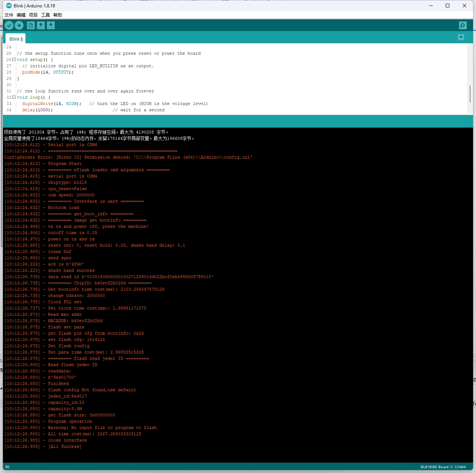Click the 'MACADDR: b40ecf2b026d' log line
The height and width of the screenshot is (473, 476).
(x=53, y=321)
